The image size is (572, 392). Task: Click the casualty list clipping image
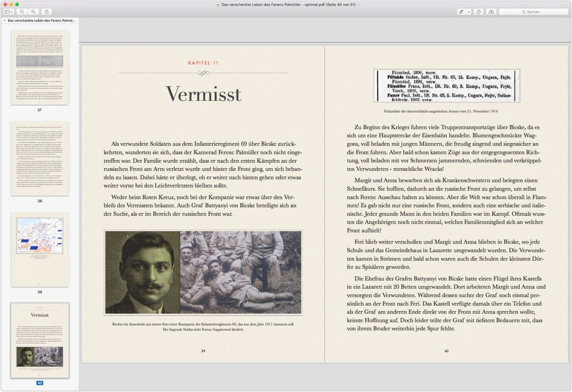click(446, 85)
